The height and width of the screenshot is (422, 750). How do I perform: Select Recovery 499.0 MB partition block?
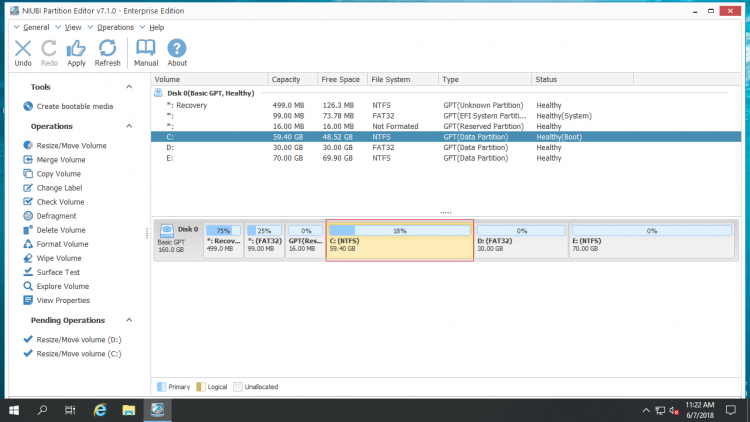(223, 241)
